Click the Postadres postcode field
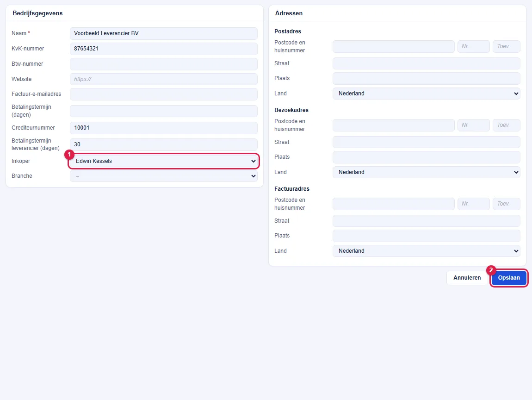 click(394, 46)
